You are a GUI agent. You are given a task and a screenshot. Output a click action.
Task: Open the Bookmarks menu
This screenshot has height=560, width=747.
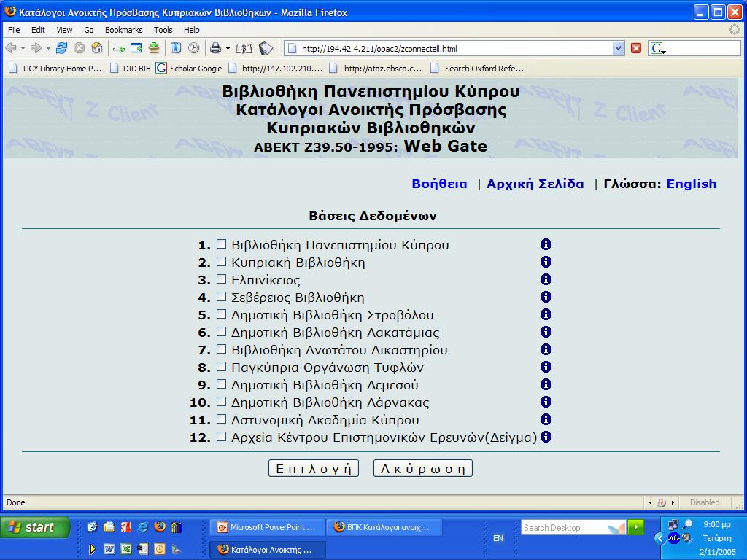point(123,30)
